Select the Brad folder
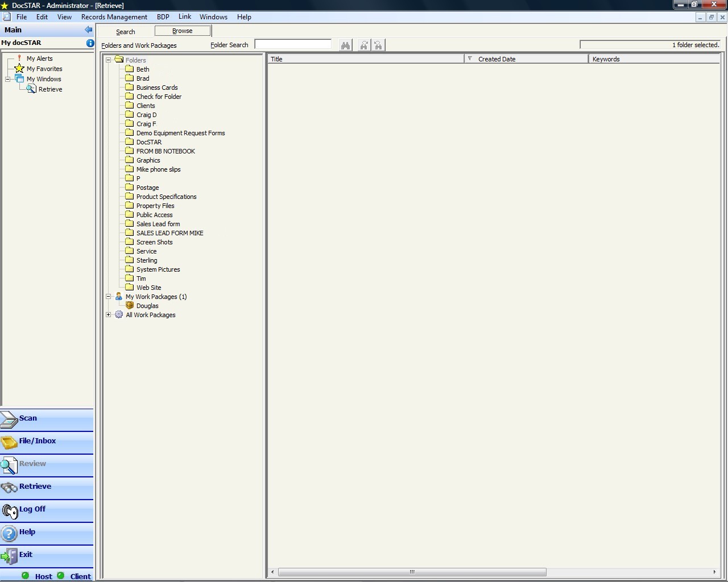 (143, 78)
